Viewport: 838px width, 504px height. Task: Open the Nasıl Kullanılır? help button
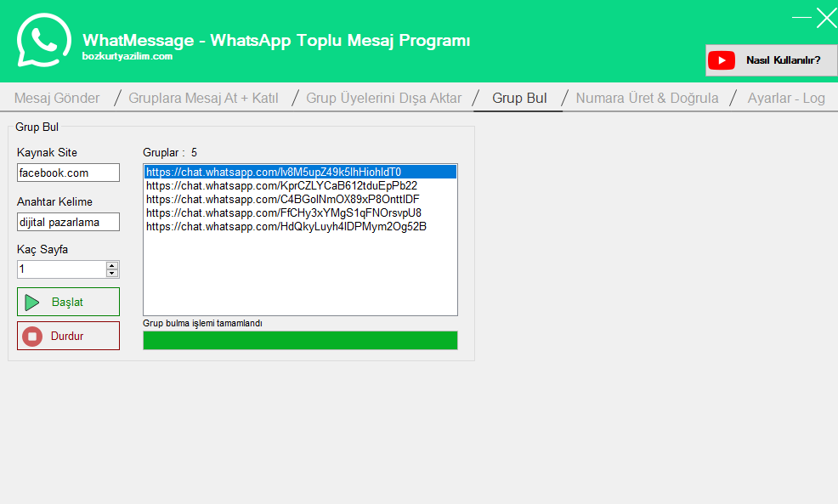point(772,60)
